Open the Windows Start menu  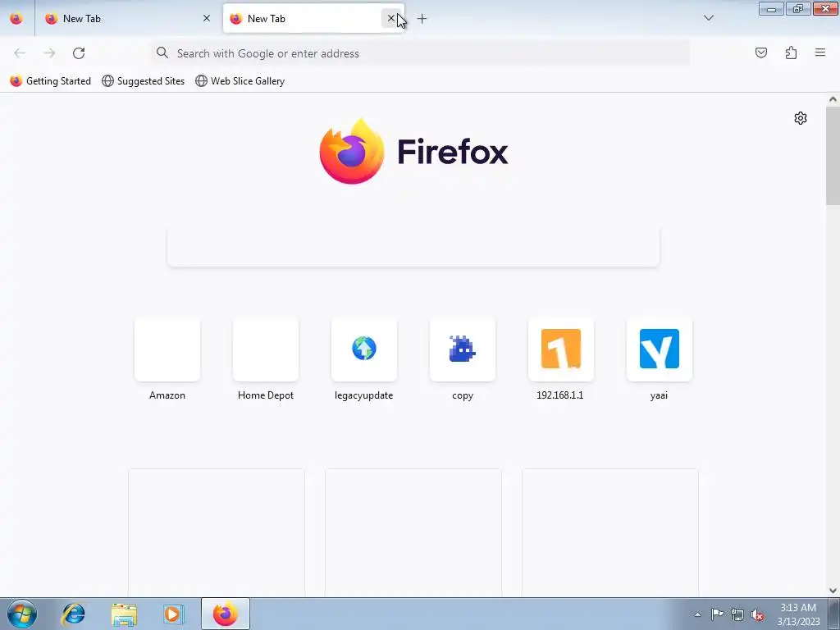point(22,614)
